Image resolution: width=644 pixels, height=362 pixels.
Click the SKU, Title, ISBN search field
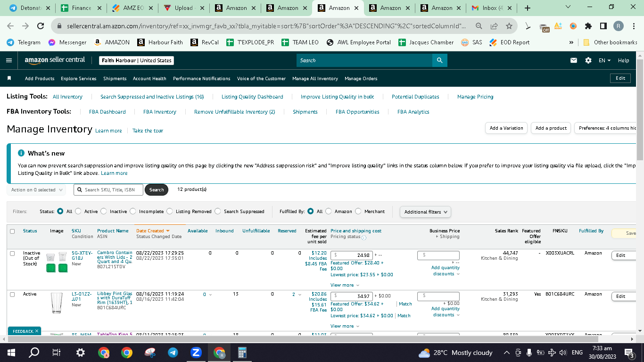[108, 190]
